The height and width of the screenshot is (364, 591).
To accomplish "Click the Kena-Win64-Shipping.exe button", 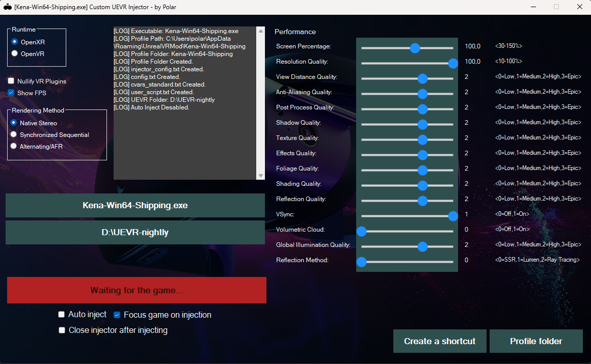I will [136, 205].
